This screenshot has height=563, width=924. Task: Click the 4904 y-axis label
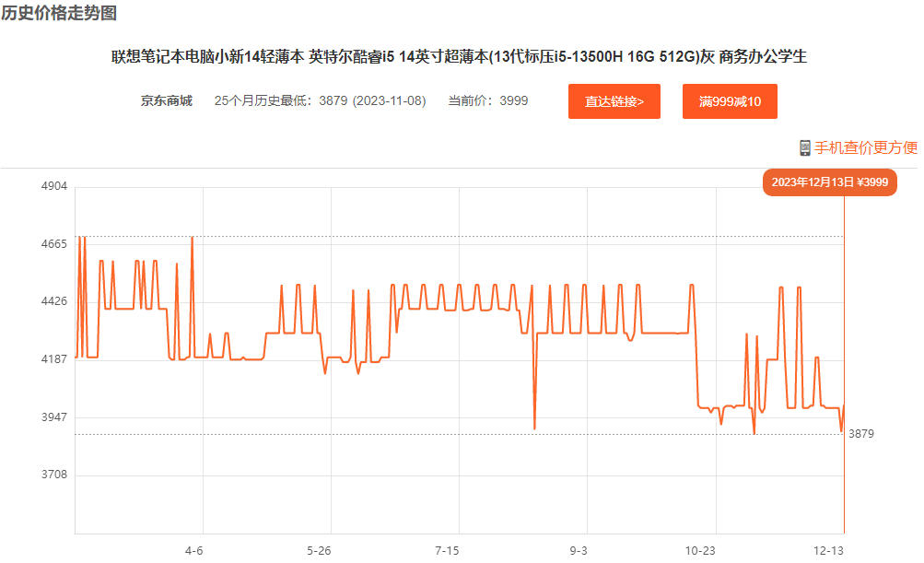pos(54,186)
